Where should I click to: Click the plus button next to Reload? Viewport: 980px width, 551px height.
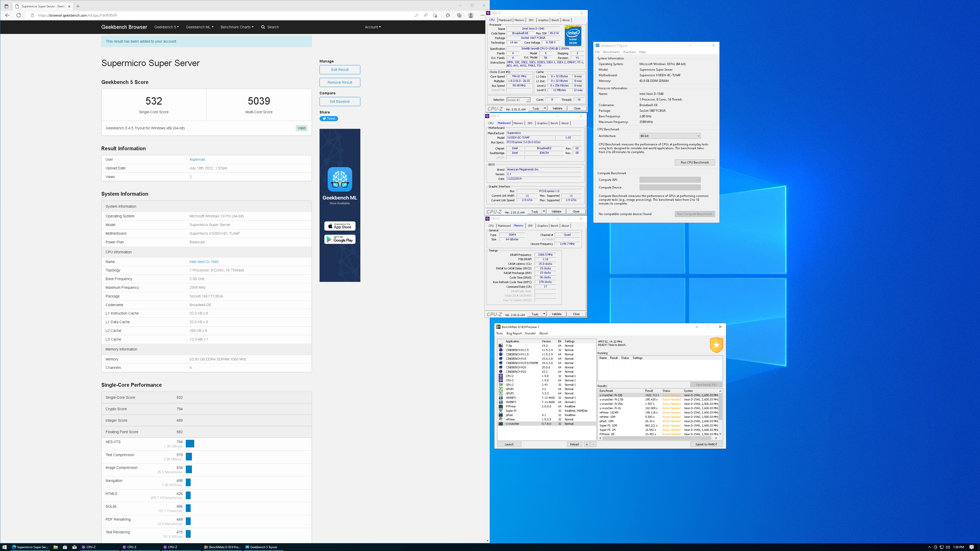pos(587,444)
